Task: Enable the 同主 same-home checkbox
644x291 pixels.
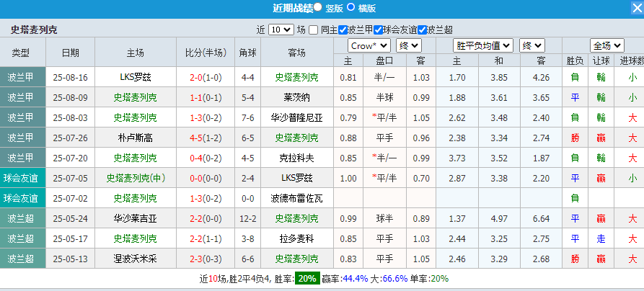Action: [313, 30]
